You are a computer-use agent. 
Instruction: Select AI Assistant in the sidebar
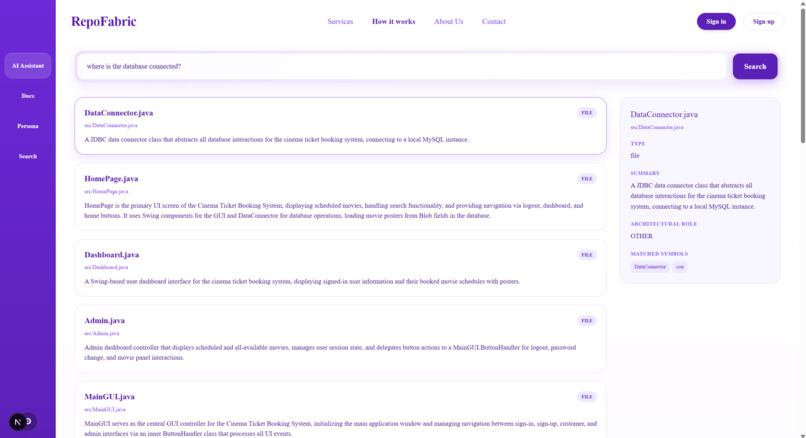tap(28, 66)
